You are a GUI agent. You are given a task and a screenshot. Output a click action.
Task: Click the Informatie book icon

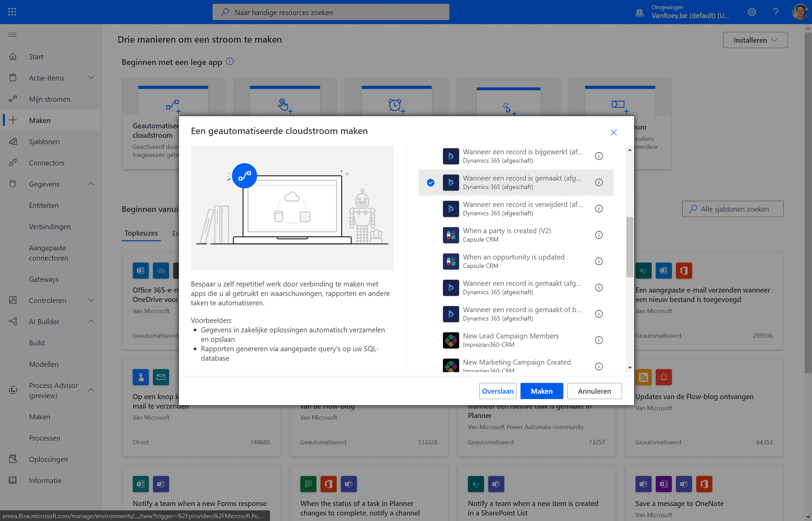pos(13,480)
